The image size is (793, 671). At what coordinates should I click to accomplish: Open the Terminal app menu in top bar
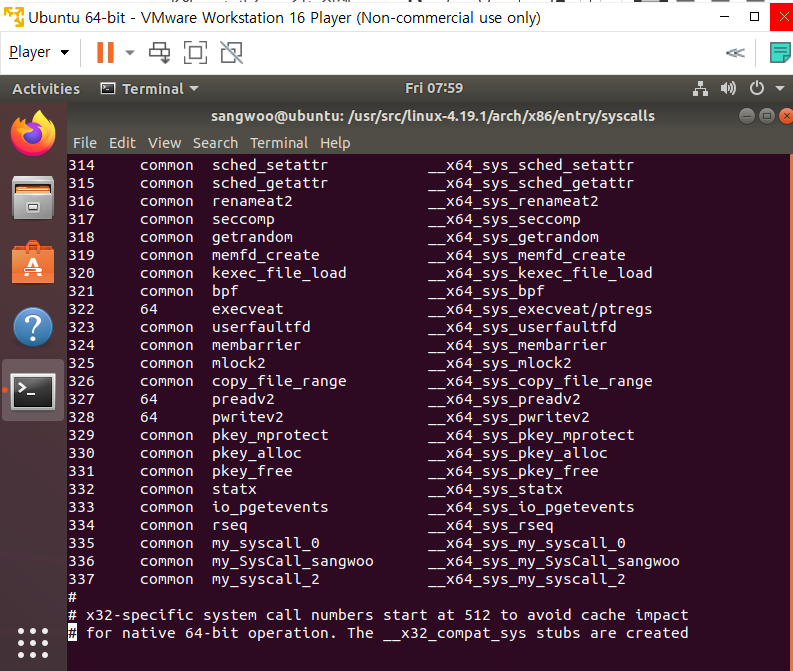click(150, 89)
